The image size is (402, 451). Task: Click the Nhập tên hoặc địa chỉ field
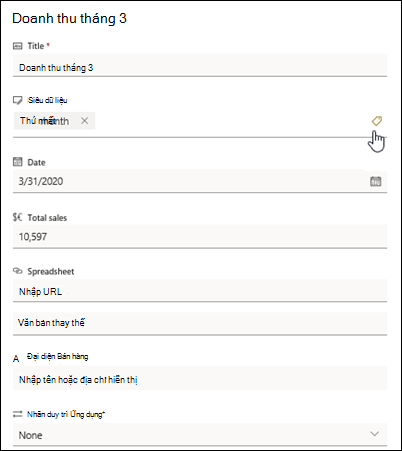[200, 379]
